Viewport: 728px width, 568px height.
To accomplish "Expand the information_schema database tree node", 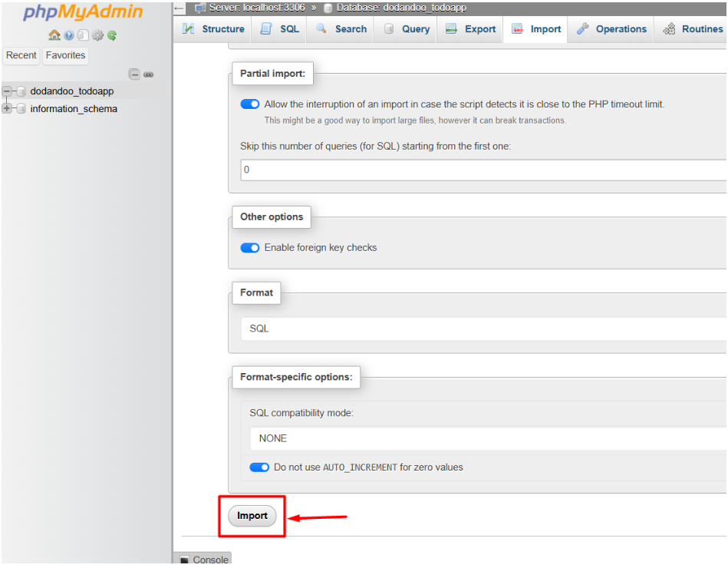I will [x=7, y=109].
